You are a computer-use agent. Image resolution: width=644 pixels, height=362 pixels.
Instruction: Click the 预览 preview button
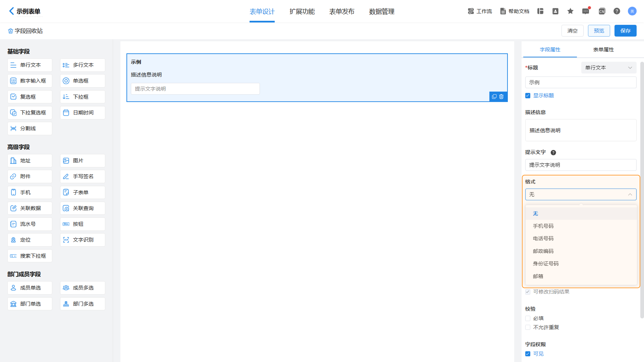coord(599,31)
